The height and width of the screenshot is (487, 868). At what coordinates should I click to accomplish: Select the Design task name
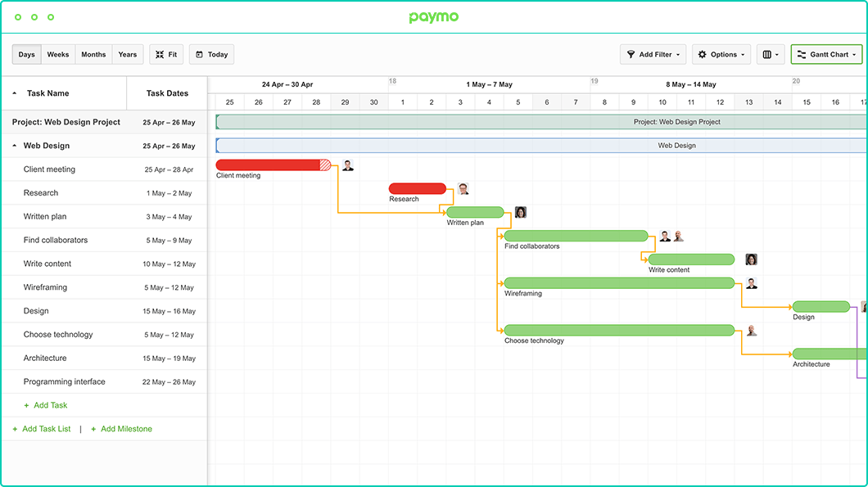[x=36, y=311]
